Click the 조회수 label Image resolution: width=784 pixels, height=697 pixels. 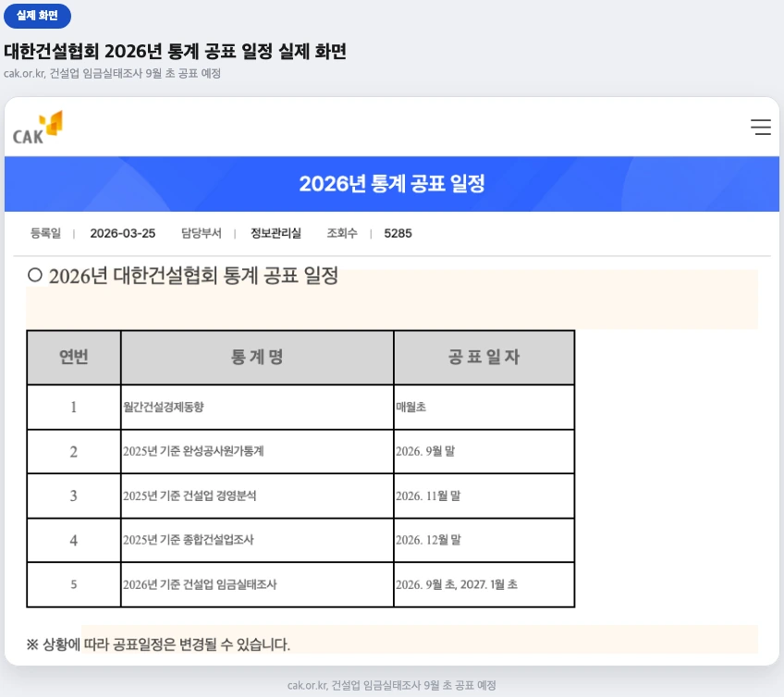342,234
